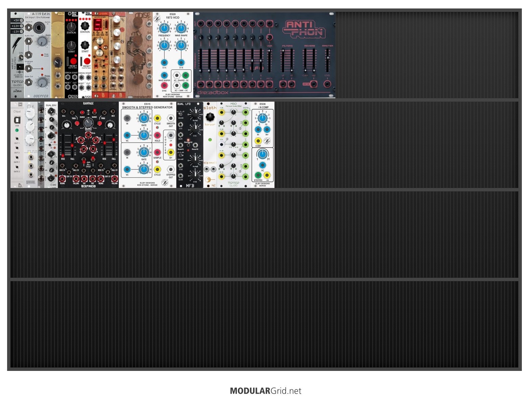Click the black Radio Music RESET button
Screen dimensions: 532x398
coord(73,61)
